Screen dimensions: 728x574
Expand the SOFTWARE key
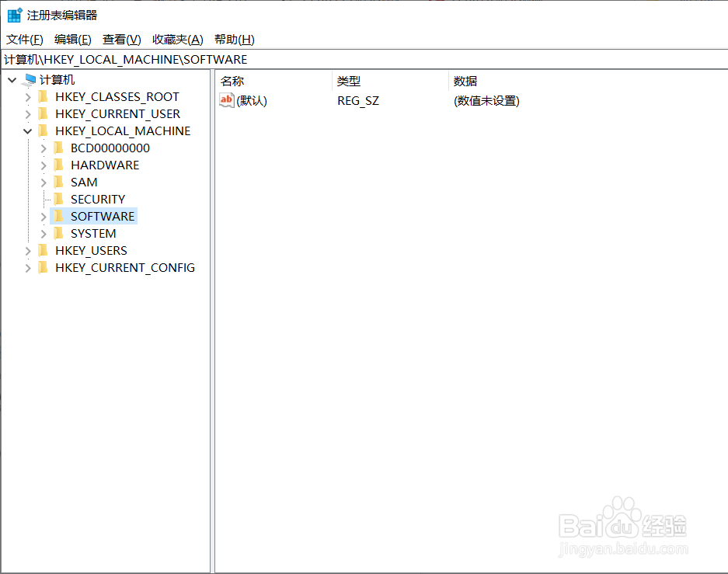(x=44, y=217)
